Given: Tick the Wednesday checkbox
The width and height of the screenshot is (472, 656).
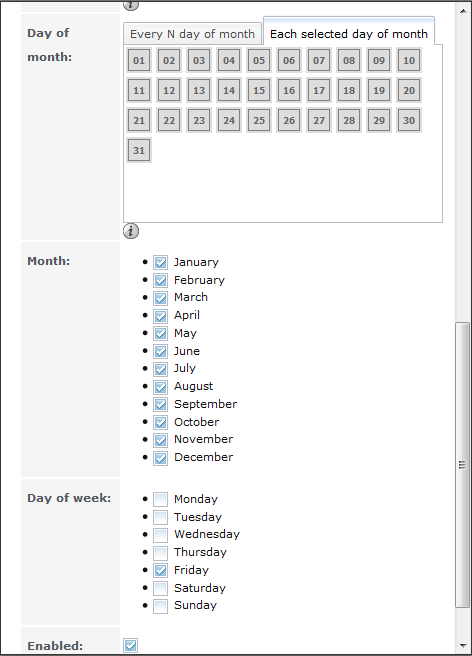Looking at the screenshot, I should 160,535.
